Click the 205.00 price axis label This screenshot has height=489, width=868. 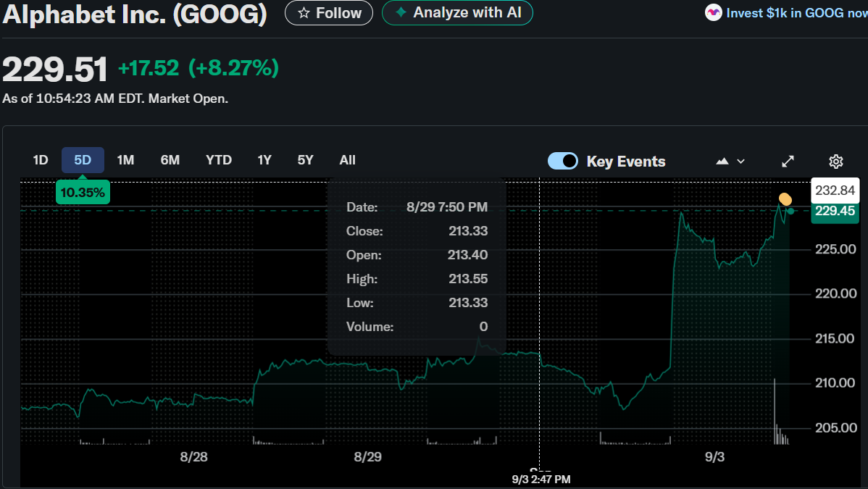835,427
